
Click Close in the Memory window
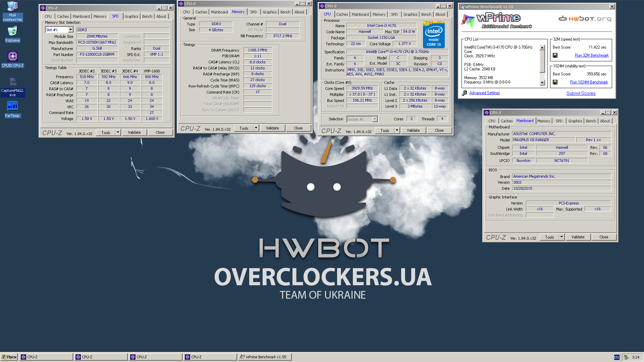[298, 128]
